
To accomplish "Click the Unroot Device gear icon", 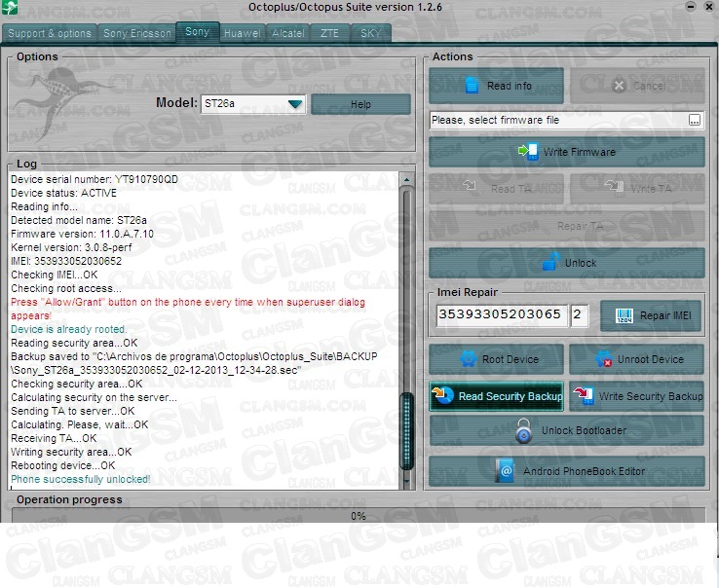I will [x=603, y=359].
